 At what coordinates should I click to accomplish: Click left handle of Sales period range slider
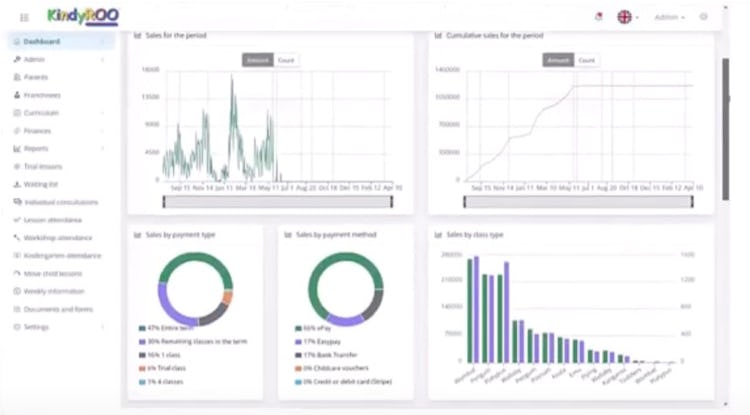point(164,202)
